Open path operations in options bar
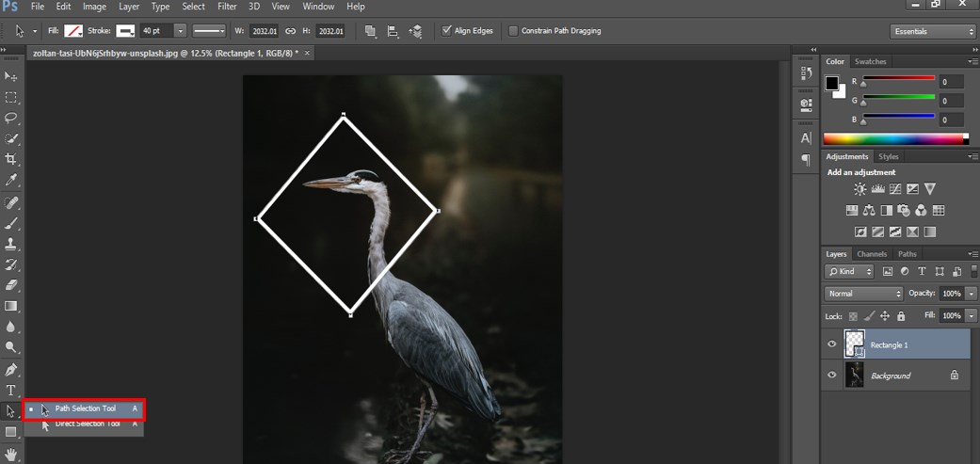Image resolution: width=980 pixels, height=464 pixels. tap(371, 31)
